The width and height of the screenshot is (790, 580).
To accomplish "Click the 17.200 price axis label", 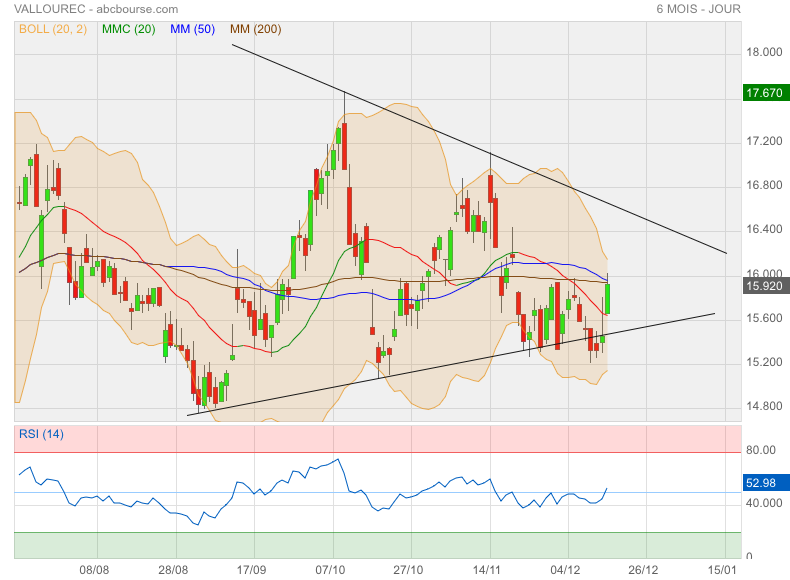I will coord(764,141).
